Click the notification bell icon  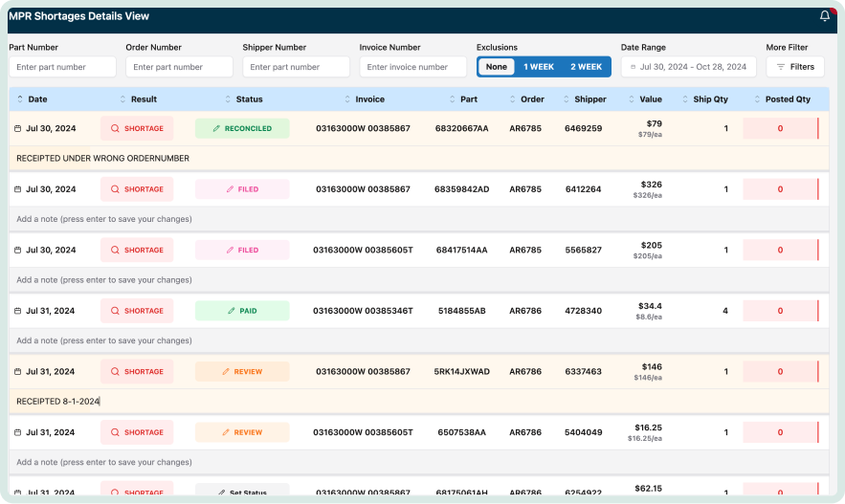coord(825,16)
